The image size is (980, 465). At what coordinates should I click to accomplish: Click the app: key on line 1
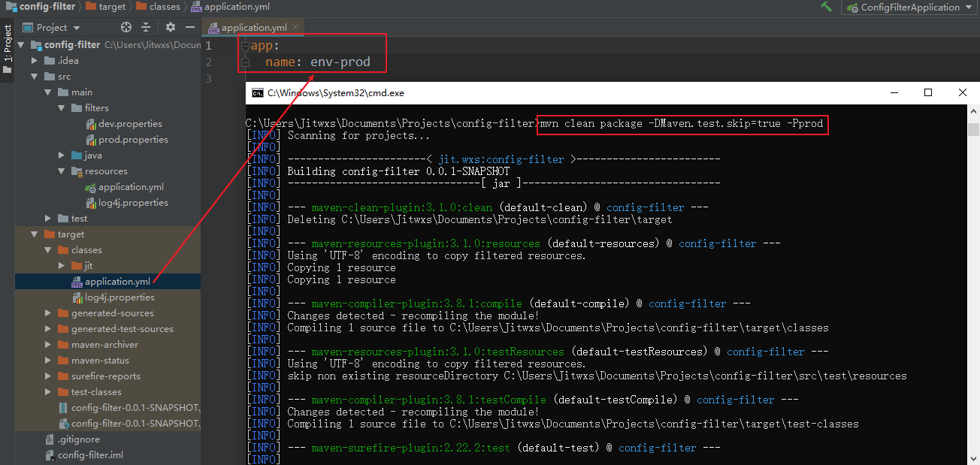point(265,46)
